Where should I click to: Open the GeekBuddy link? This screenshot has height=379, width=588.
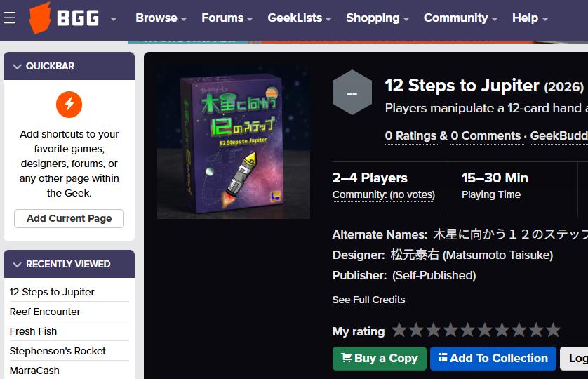(559, 136)
